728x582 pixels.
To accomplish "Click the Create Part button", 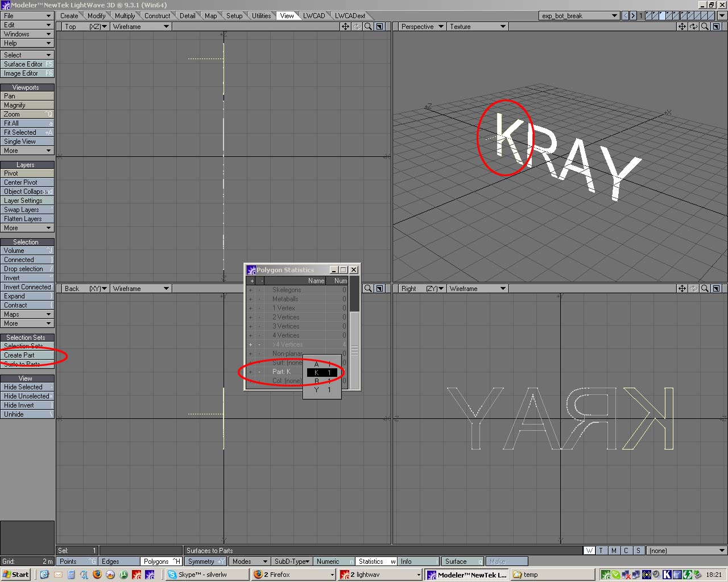I will [x=27, y=355].
